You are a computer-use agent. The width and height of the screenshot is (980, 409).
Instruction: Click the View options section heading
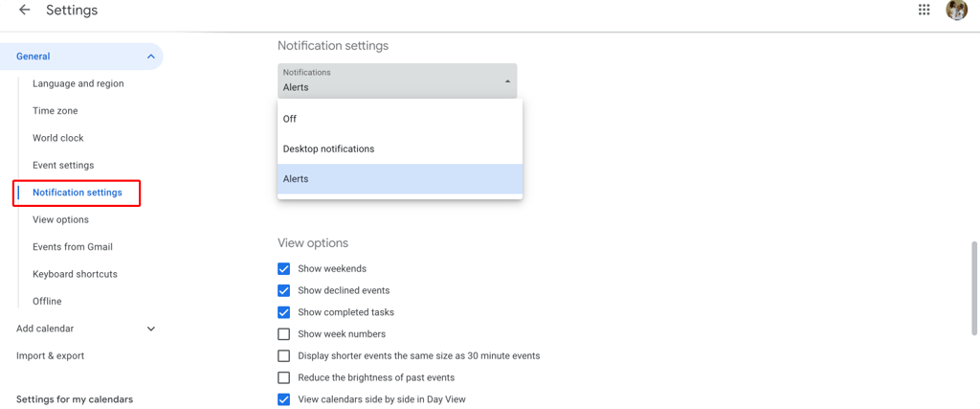tap(313, 242)
